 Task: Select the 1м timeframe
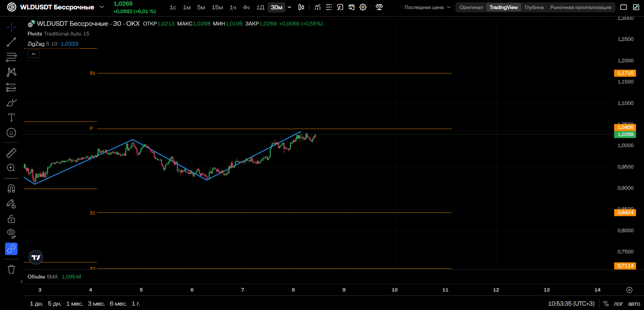(x=187, y=7)
